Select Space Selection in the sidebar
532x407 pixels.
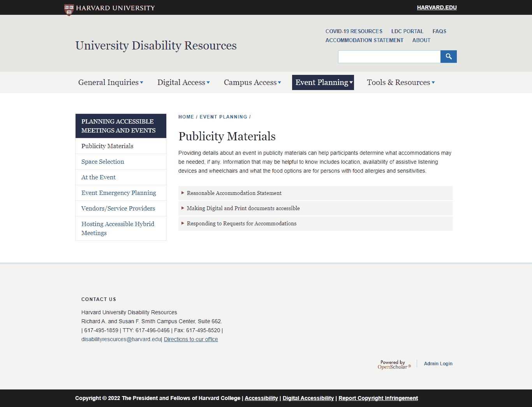[x=103, y=161]
